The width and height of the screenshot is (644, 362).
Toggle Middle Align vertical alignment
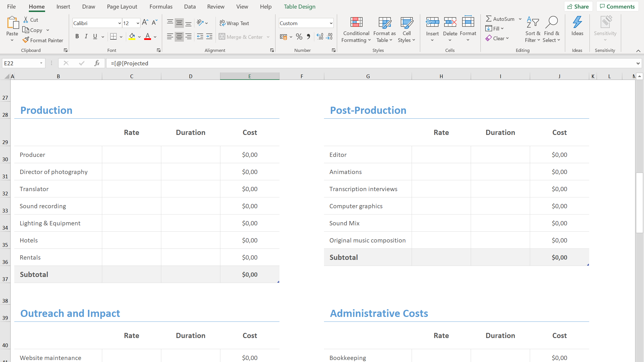point(179,23)
